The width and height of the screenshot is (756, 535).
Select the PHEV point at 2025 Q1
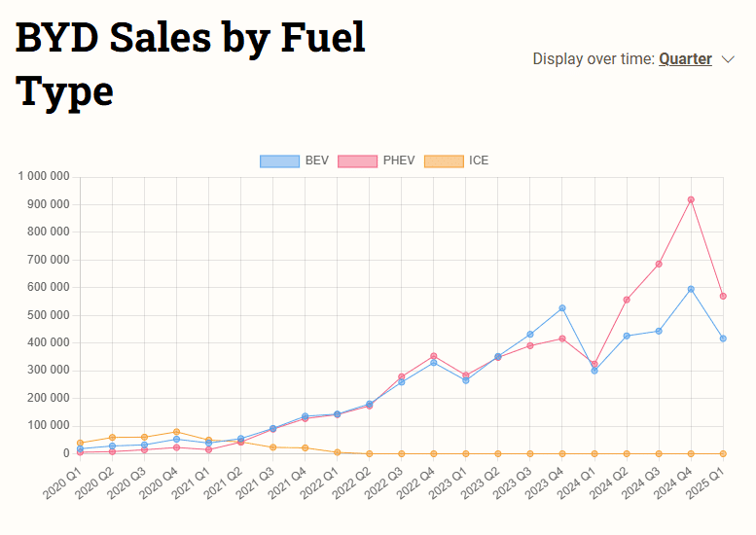(723, 296)
